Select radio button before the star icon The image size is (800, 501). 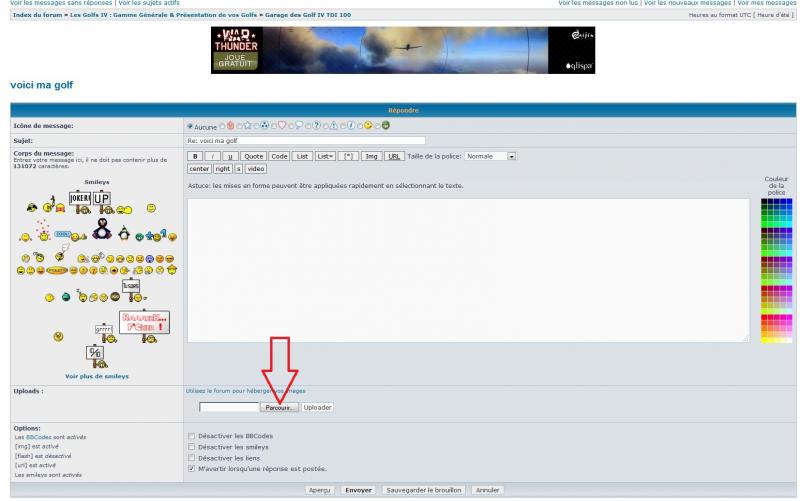239,126
